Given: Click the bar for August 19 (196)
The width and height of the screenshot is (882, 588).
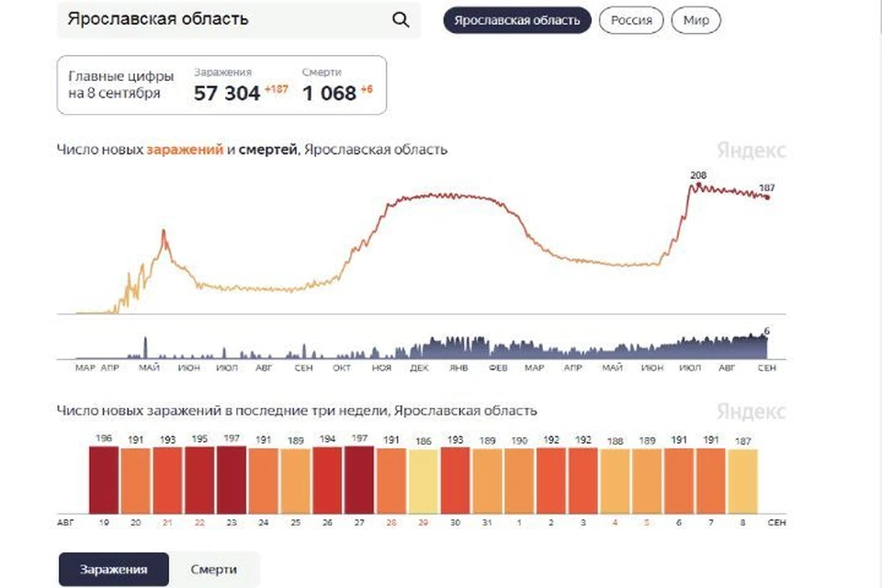Looking at the screenshot, I should click(x=104, y=480).
